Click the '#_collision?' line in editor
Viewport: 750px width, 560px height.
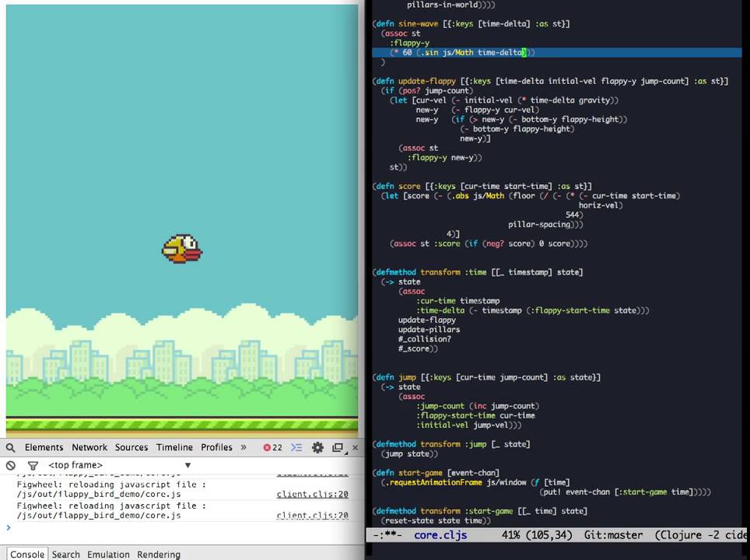[x=424, y=339]
